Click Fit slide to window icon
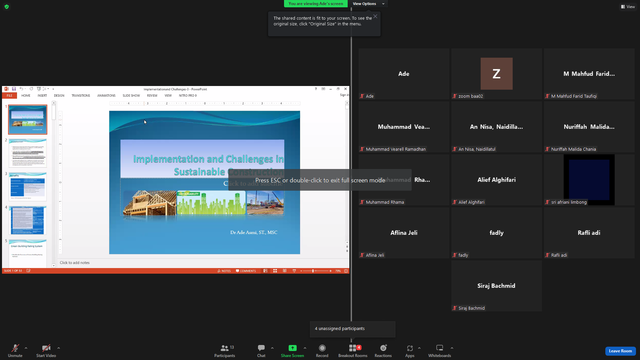640x360 pixels. pyautogui.click(x=346, y=271)
